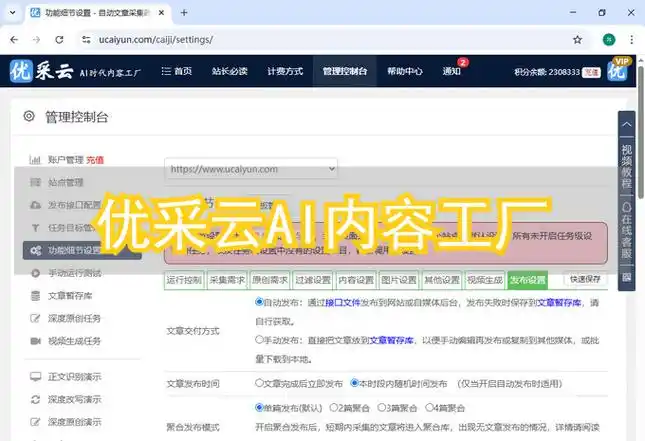
Task: Click the browser address bar URL
Action: pyautogui.click(x=155, y=39)
